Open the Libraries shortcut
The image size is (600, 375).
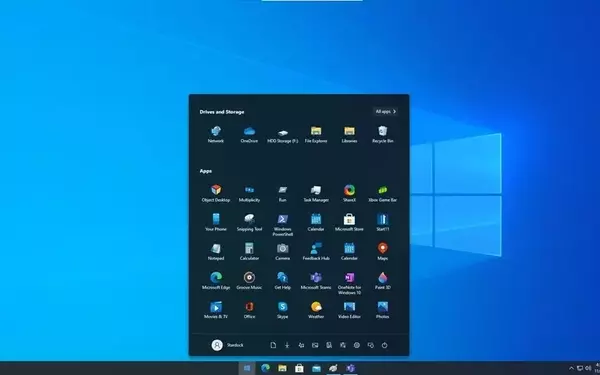[349, 134]
